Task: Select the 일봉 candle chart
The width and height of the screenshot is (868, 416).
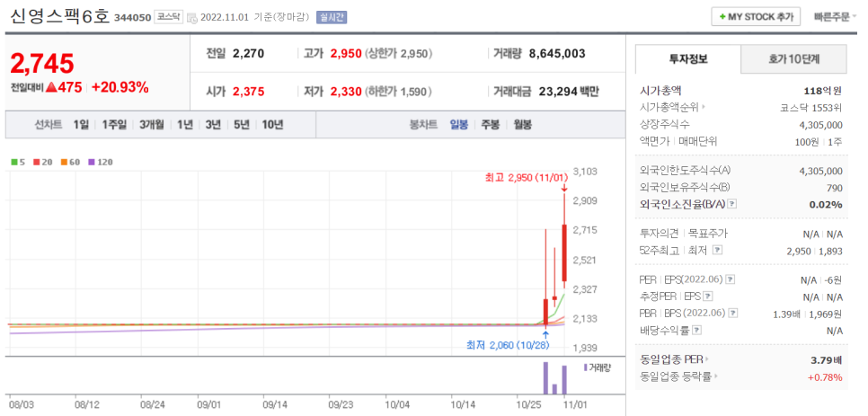Action: point(459,125)
